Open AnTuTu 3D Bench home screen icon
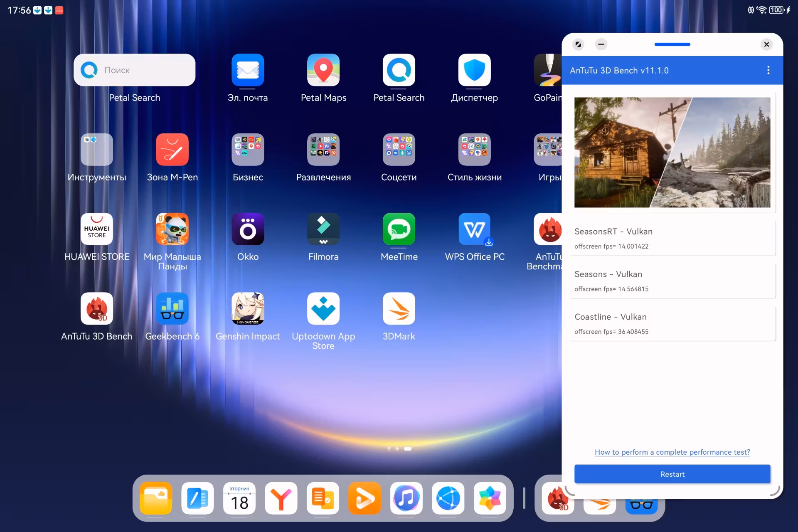798x532 pixels. pyautogui.click(x=97, y=309)
